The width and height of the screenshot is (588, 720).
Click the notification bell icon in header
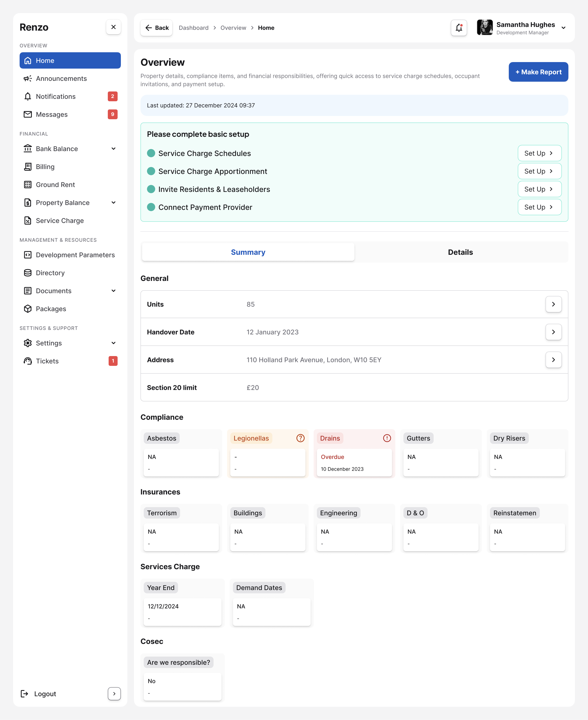point(459,28)
